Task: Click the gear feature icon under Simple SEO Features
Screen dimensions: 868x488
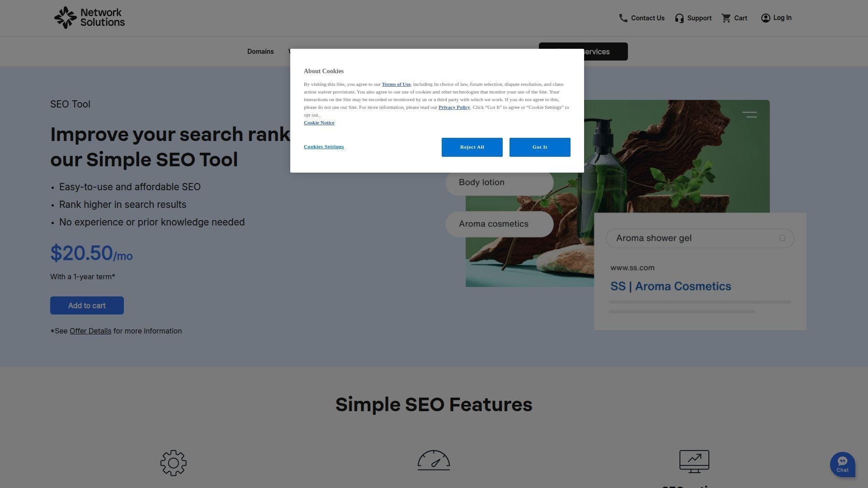Action: (173, 463)
